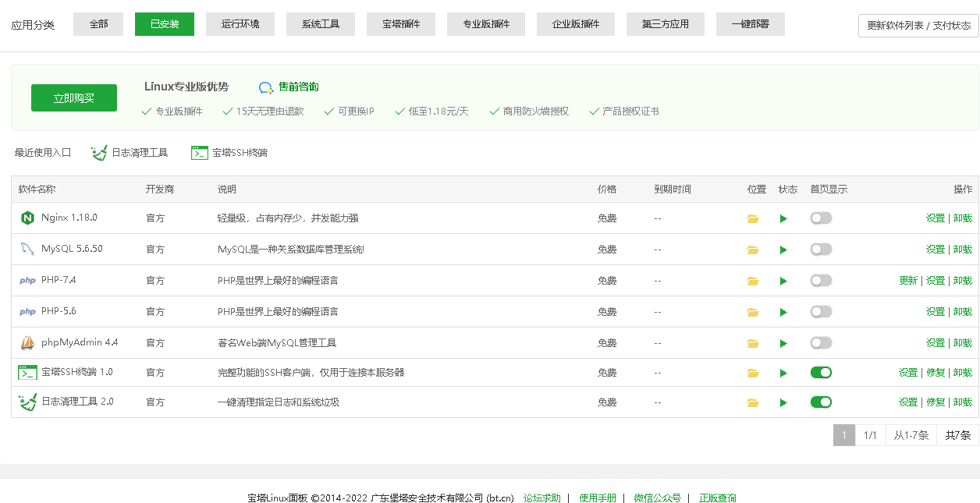Open Nginx 1.18.0 folder location icon
This screenshot has height=503, width=980.
tap(753, 218)
